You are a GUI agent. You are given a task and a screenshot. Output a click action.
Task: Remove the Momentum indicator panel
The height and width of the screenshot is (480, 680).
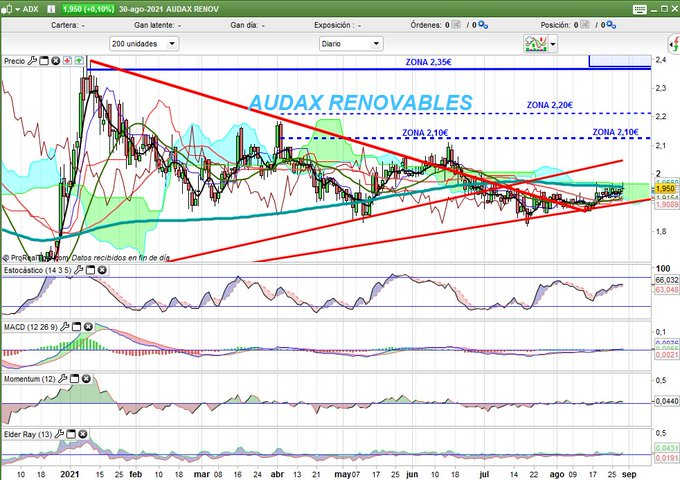tap(86, 379)
